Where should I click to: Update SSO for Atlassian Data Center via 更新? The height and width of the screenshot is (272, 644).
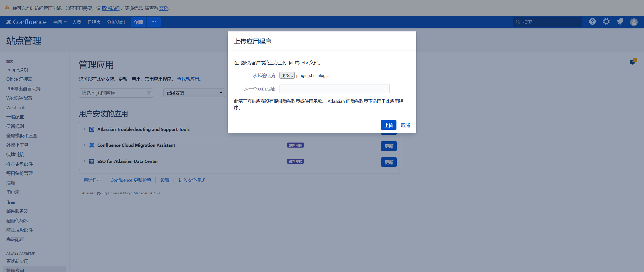coord(389,162)
